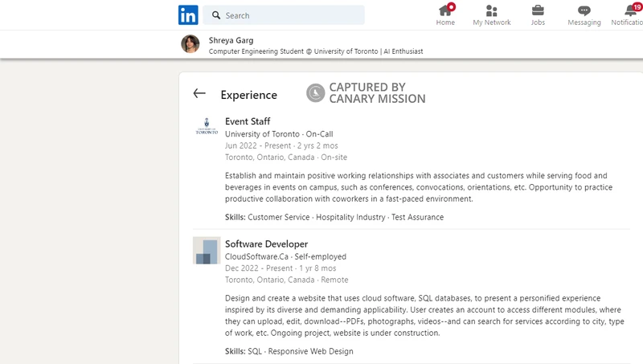Screen dimensions: 643x364
Task: Click Shreya Garg's profile photo
Action: (190, 44)
